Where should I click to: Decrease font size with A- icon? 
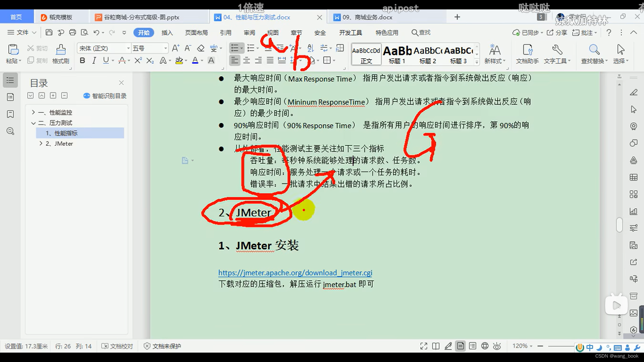[x=188, y=48]
